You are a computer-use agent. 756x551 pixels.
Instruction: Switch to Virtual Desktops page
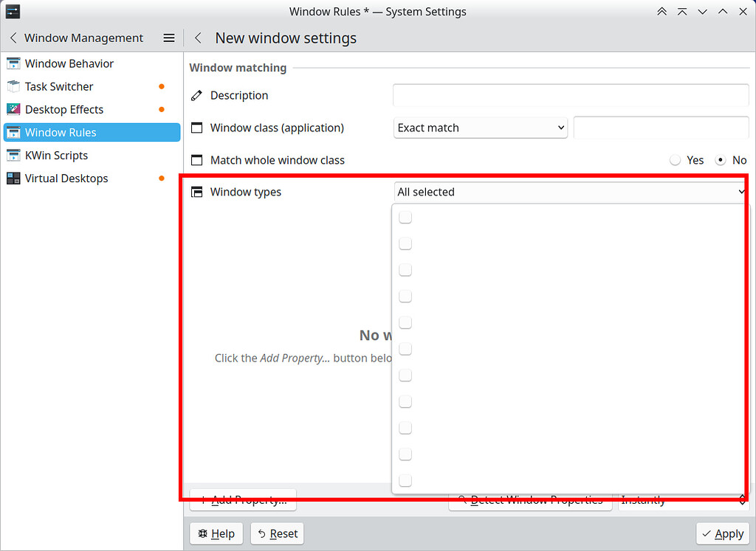[x=66, y=178]
